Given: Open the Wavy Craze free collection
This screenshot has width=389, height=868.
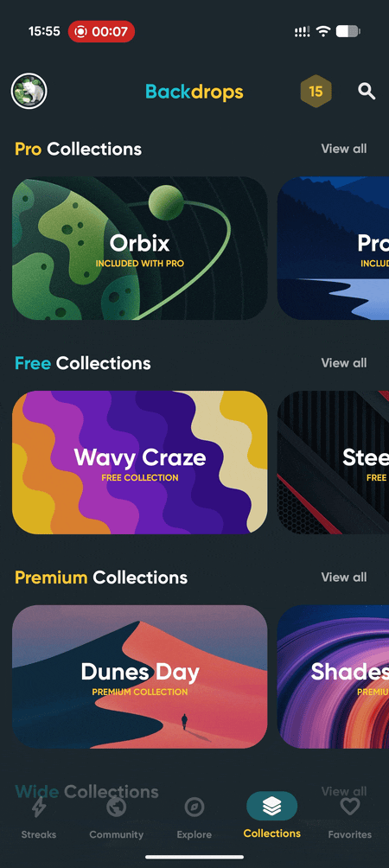Looking at the screenshot, I should point(139,463).
